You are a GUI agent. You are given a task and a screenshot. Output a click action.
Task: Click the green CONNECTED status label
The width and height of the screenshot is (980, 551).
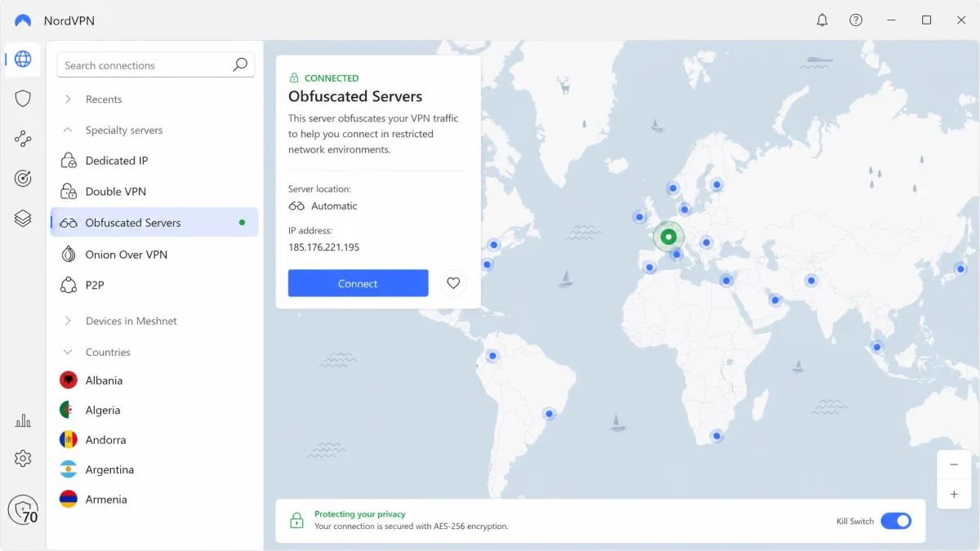click(x=332, y=78)
